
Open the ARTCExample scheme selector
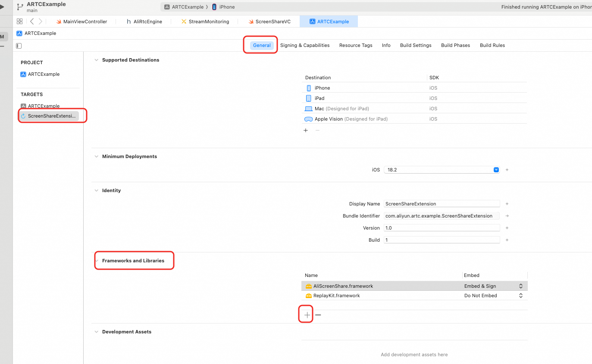[x=184, y=7]
